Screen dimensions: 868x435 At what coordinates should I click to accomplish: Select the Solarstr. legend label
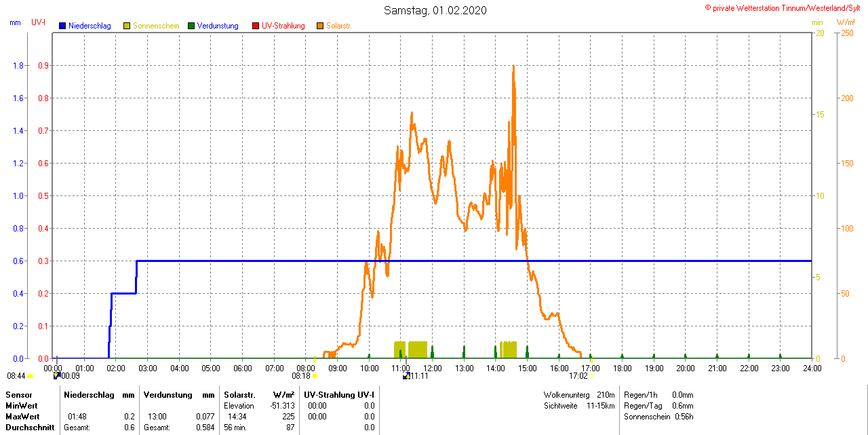pyautogui.click(x=339, y=26)
